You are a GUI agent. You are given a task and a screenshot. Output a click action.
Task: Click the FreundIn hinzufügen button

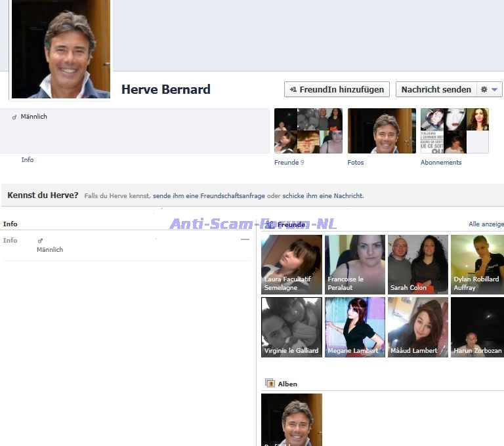pos(337,89)
